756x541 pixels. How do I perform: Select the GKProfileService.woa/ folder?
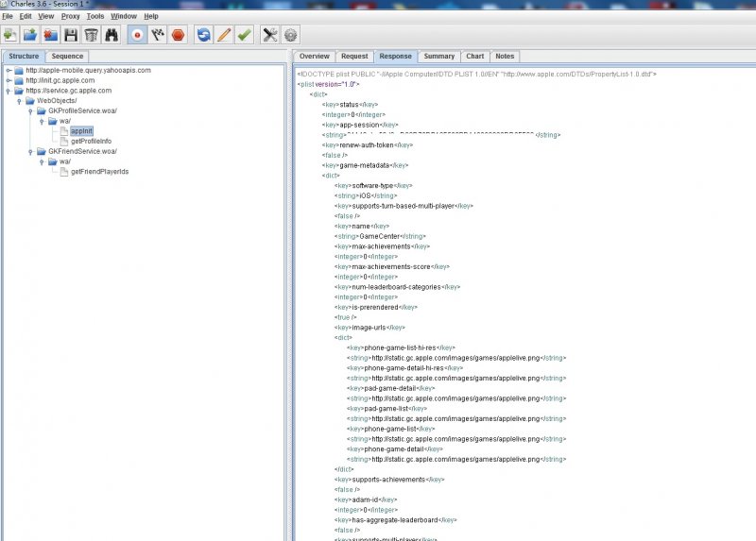point(82,110)
